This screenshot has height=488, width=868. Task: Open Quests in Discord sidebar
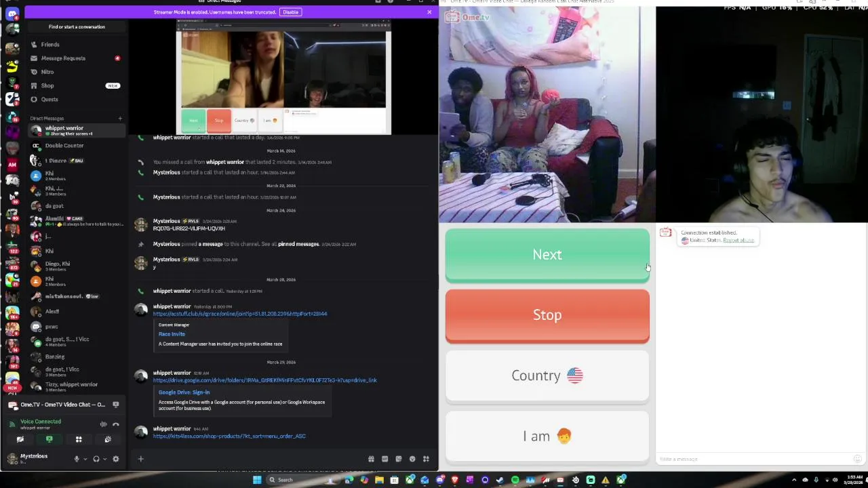pos(50,100)
